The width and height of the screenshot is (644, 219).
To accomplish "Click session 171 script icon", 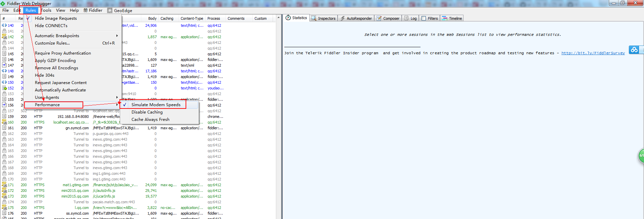I will coord(4,185).
